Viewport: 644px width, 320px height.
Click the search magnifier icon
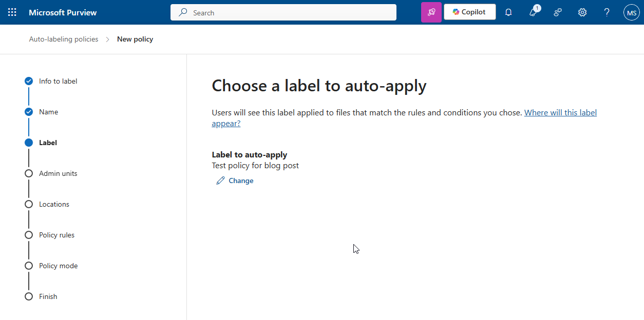183,12
